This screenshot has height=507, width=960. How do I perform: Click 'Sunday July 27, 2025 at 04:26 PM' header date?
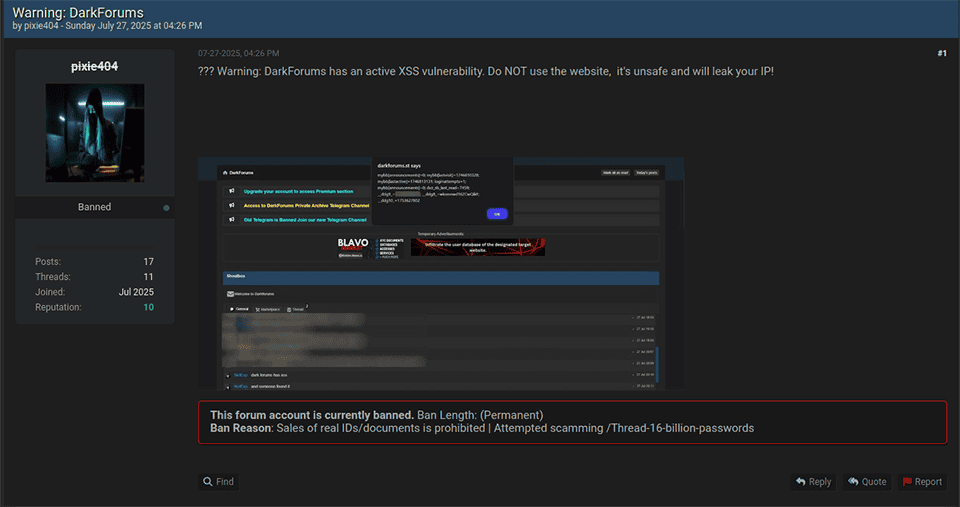(133, 26)
